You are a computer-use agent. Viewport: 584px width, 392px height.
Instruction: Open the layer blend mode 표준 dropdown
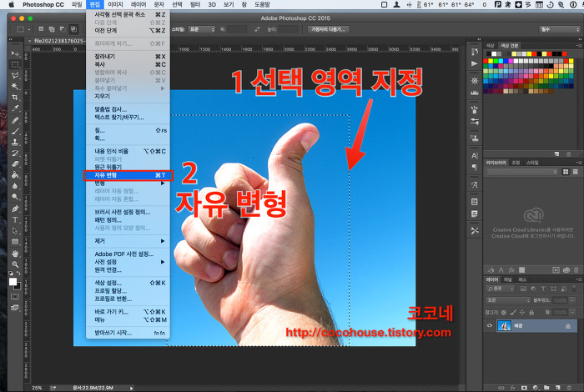coord(508,300)
